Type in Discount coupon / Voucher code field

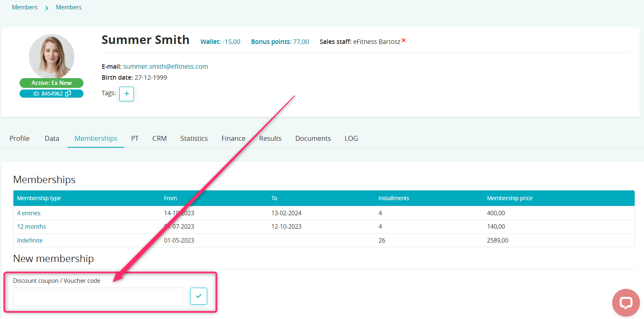click(x=98, y=297)
